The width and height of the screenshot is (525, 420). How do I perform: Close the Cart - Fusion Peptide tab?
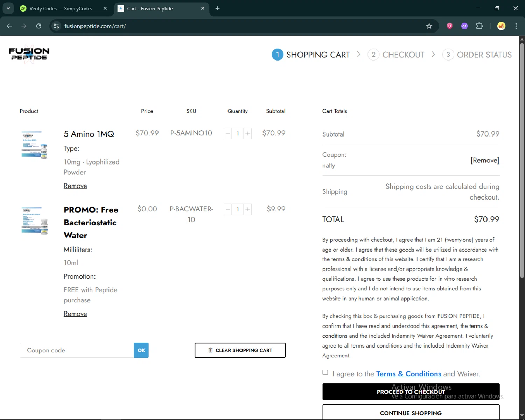click(203, 8)
